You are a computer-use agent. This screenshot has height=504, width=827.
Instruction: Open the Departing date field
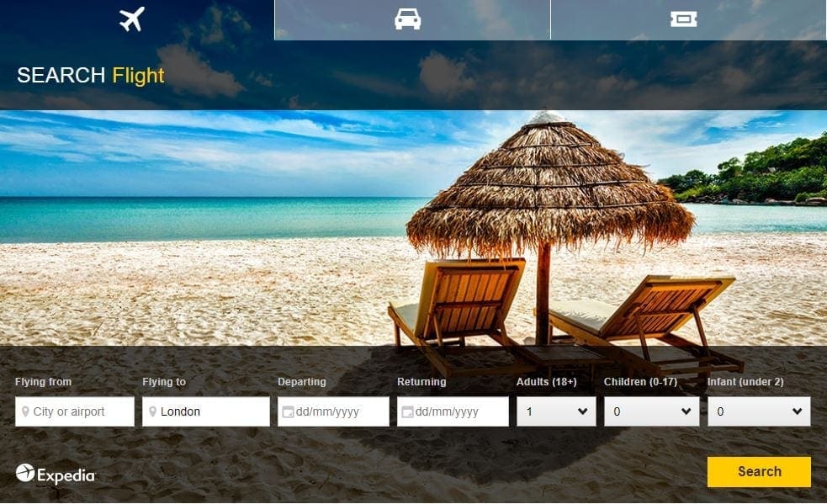[333, 411]
